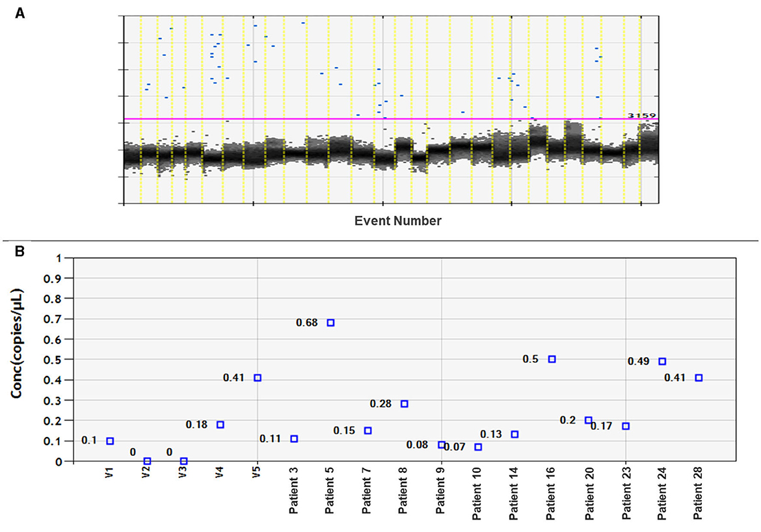The width and height of the screenshot is (761, 532).
Task: Click the 'Patient 3' axis label
Action: [294, 491]
